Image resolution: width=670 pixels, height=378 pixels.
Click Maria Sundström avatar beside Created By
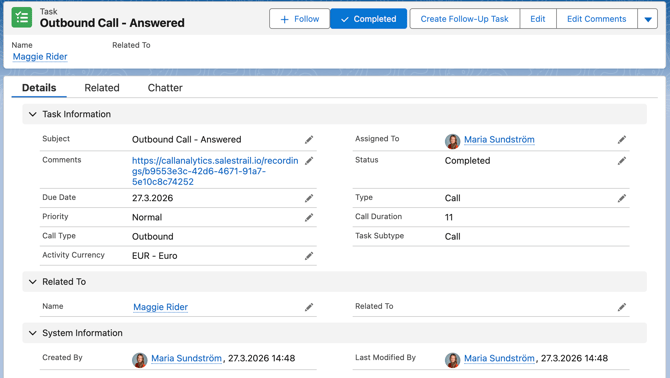point(140,360)
